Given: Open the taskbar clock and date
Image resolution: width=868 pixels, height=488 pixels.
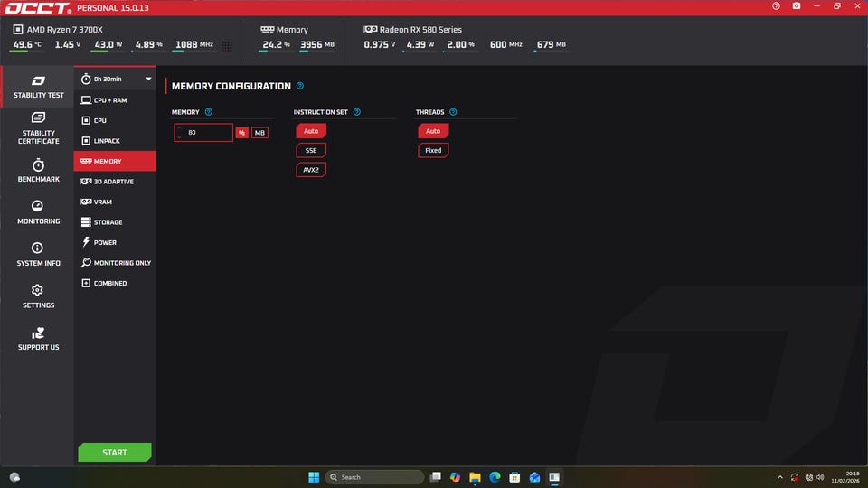Looking at the screenshot, I should point(845,477).
